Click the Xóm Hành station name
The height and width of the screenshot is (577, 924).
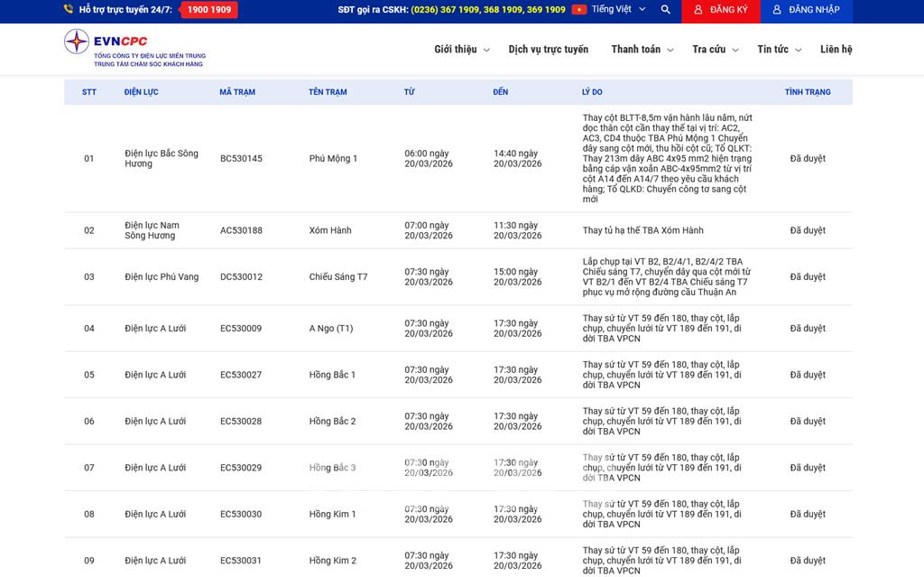coord(330,231)
